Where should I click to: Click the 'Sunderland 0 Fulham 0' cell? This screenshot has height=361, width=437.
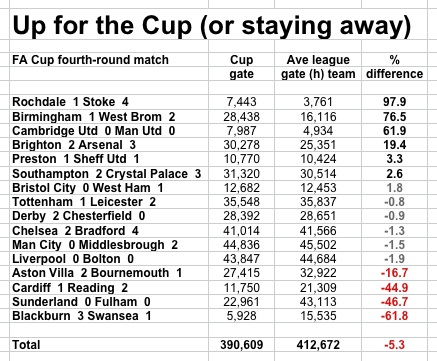tap(81, 302)
